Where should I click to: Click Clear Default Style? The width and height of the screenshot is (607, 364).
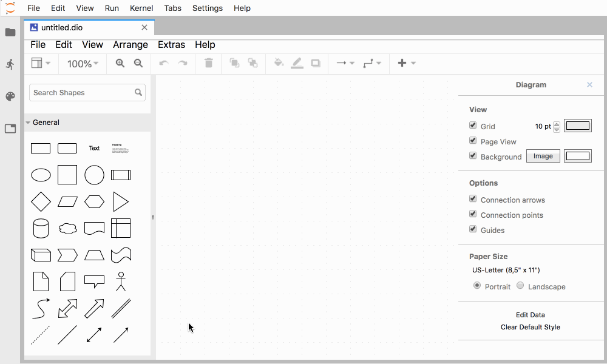coord(530,327)
